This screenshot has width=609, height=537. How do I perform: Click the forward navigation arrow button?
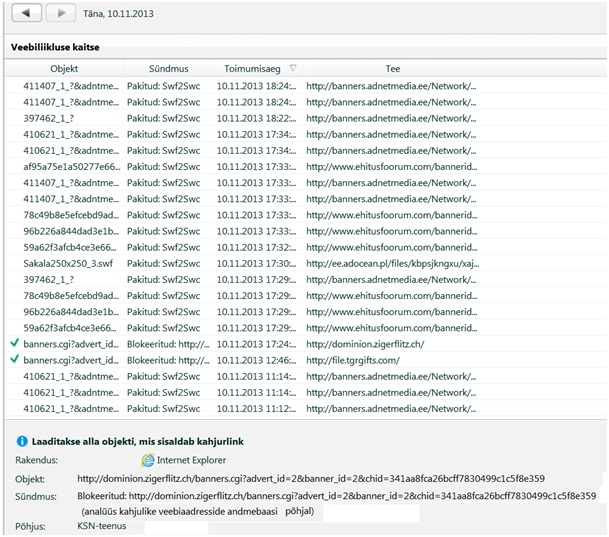point(60,13)
